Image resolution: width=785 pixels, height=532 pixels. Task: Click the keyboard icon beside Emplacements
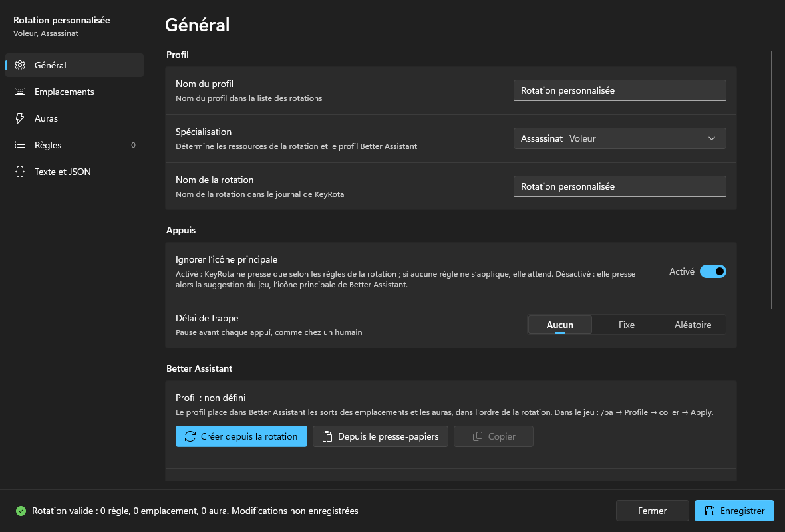pos(20,92)
